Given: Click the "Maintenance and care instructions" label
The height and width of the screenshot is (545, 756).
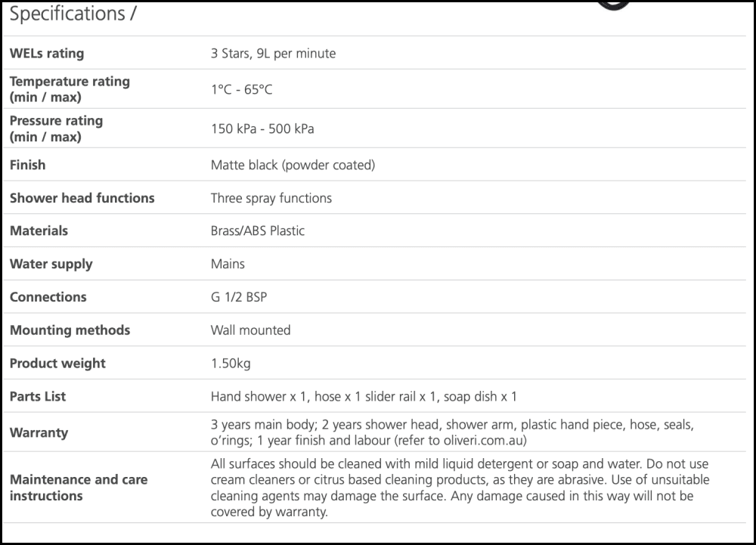Looking at the screenshot, I should point(79,488).
